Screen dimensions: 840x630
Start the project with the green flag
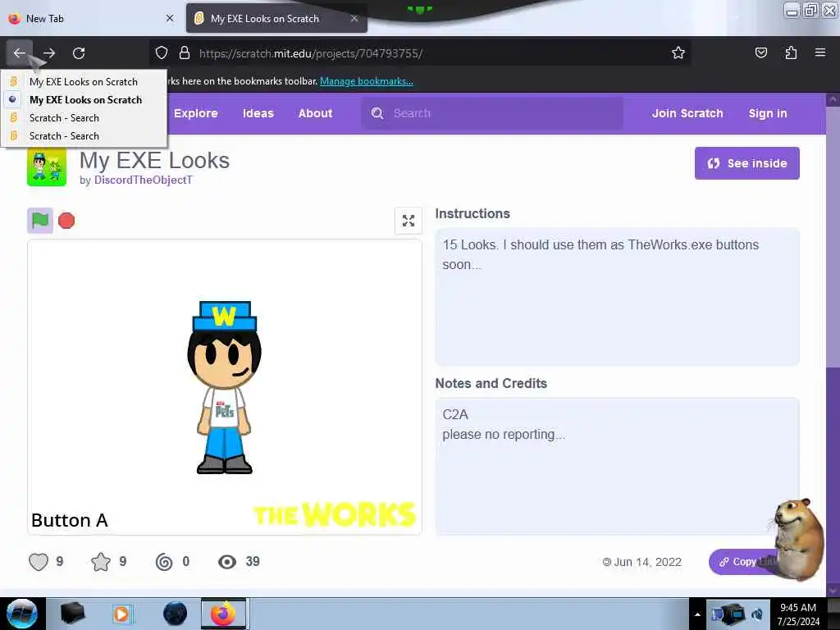(40, 220)
